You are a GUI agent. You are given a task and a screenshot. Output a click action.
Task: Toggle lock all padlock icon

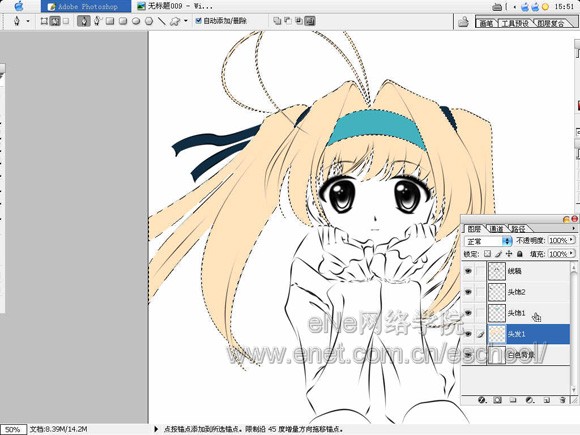click(519, 254)
